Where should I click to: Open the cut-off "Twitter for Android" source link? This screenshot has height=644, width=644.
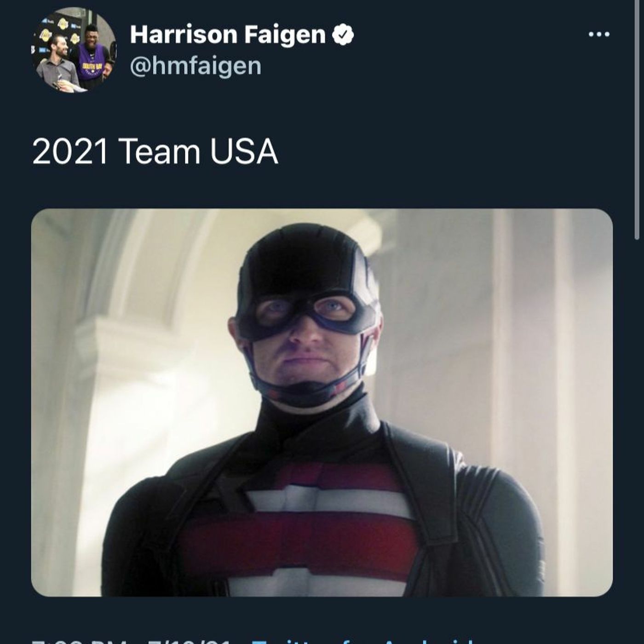click(363, 641)
